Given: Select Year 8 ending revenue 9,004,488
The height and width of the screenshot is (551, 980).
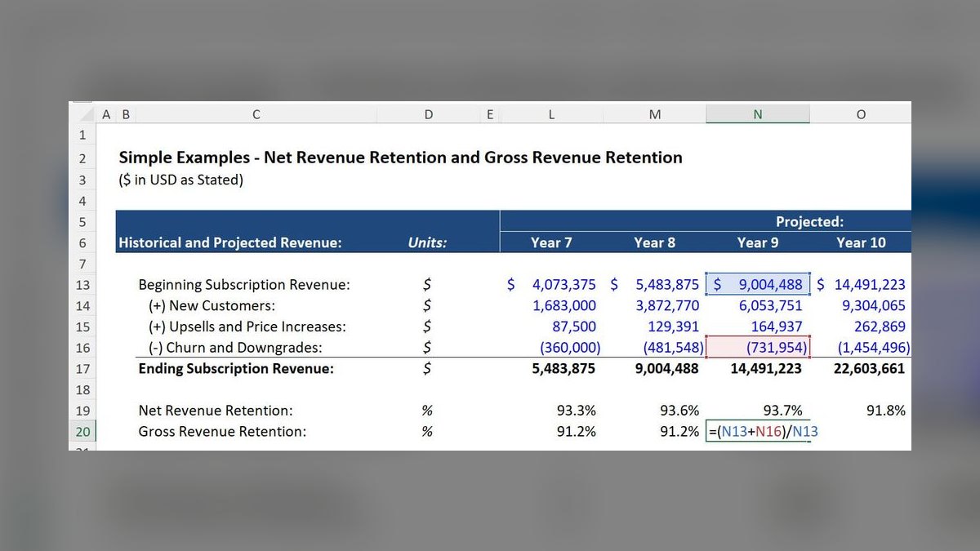Looking at the screenshot, I should point(667,368).
